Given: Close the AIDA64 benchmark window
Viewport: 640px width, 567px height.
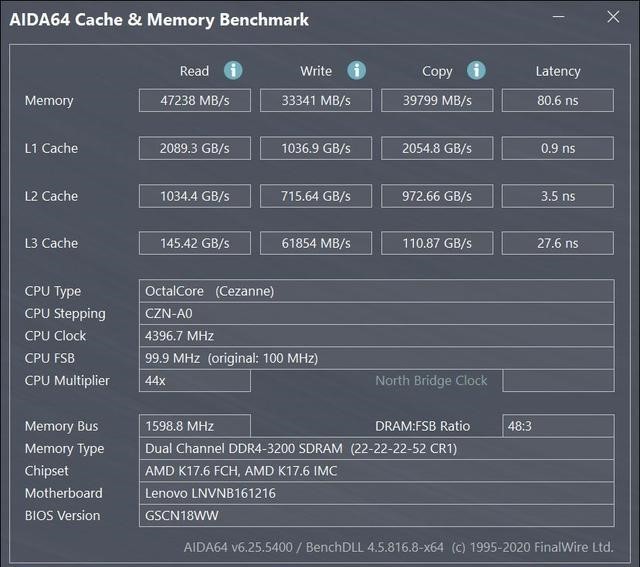Looking at the screenshot, I should pos(613,17).
